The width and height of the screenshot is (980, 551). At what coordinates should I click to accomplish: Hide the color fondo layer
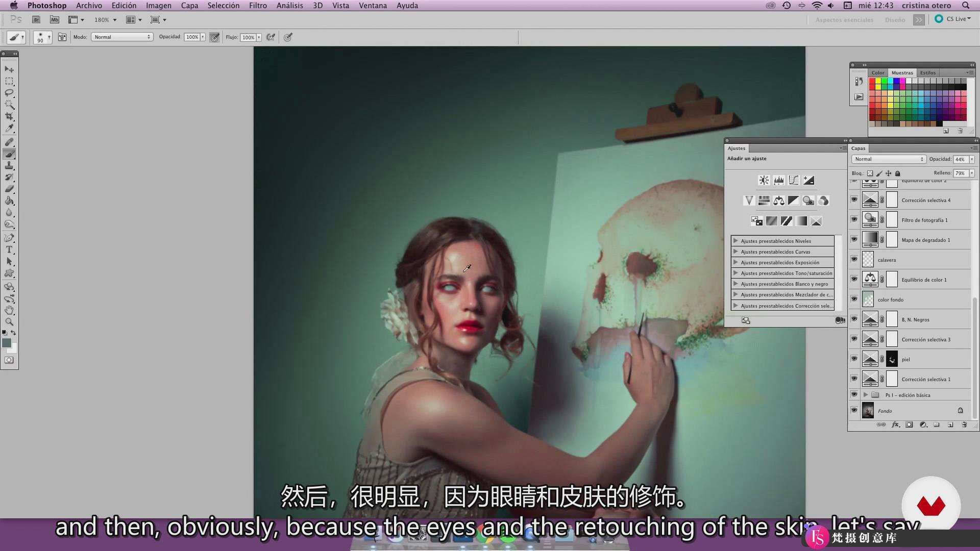coord(854,299)
